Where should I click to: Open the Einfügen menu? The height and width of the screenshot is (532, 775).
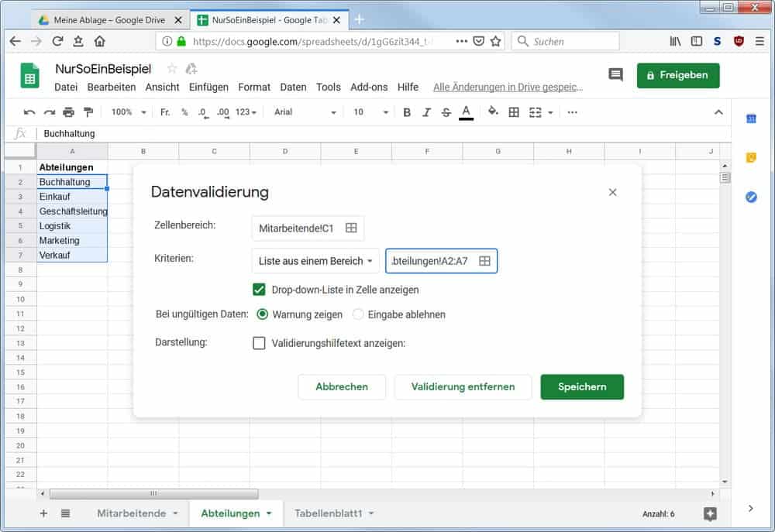[208, 88]
